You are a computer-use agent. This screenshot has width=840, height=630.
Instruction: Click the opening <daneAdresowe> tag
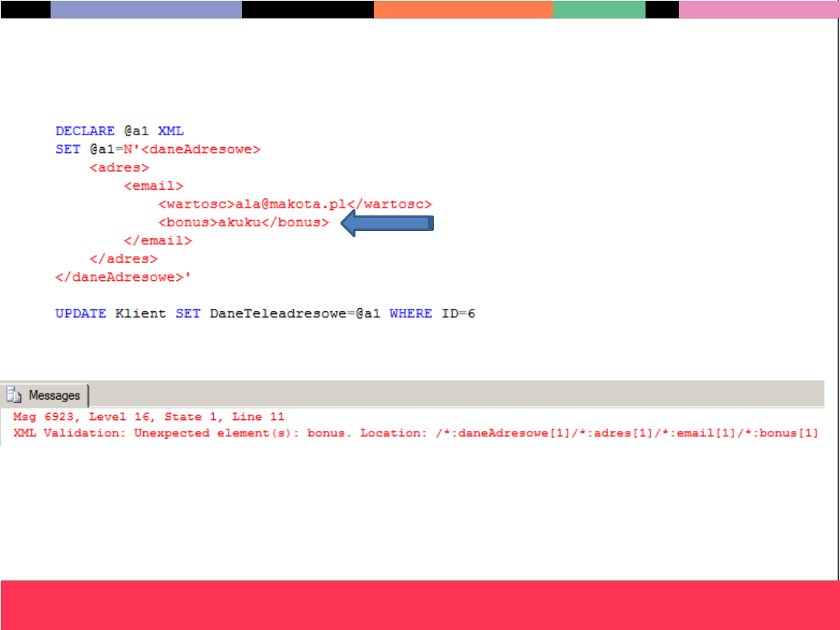(201, 149)
